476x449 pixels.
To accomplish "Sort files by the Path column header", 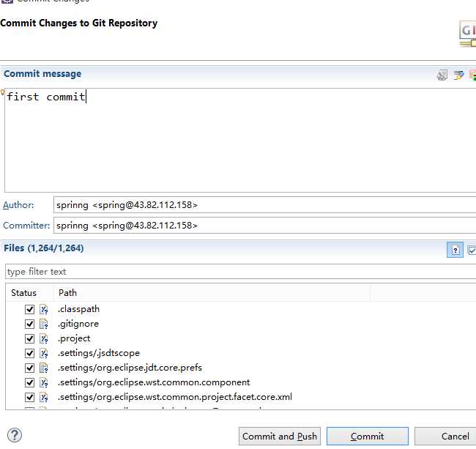I will click(x=68, y=293).
